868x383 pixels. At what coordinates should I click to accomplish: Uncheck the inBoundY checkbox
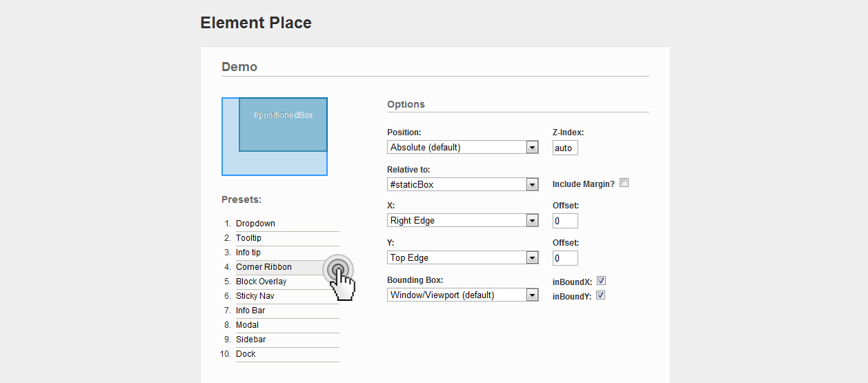(x=601, y=295)
